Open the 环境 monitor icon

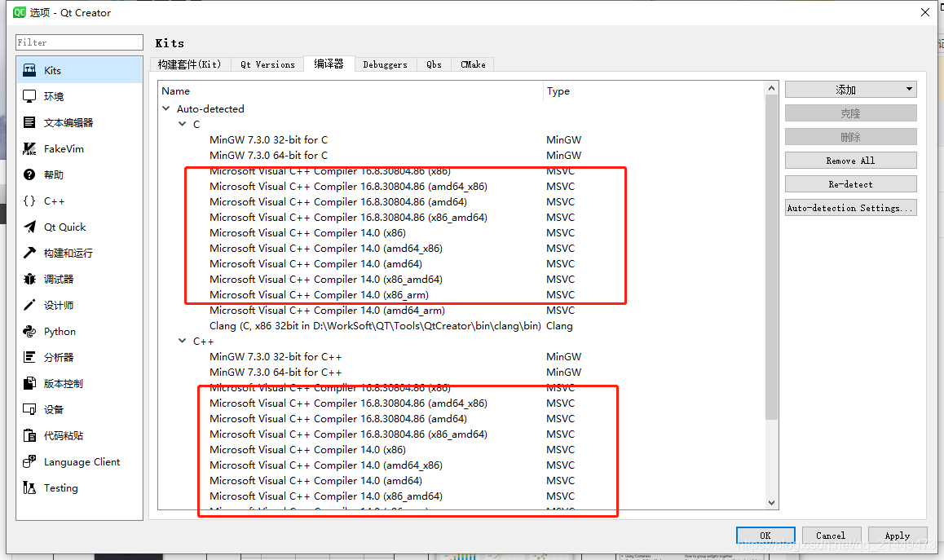29,96
